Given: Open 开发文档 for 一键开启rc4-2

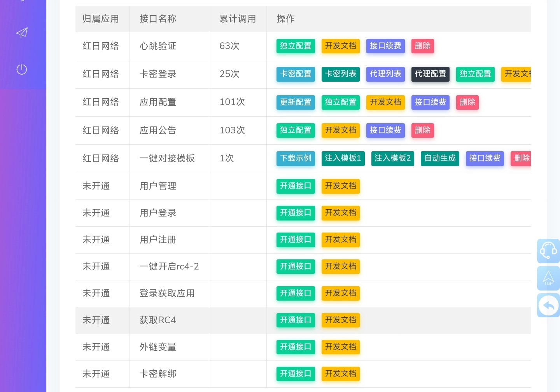Looking at the screenshot, I should (x=341, y=266).
